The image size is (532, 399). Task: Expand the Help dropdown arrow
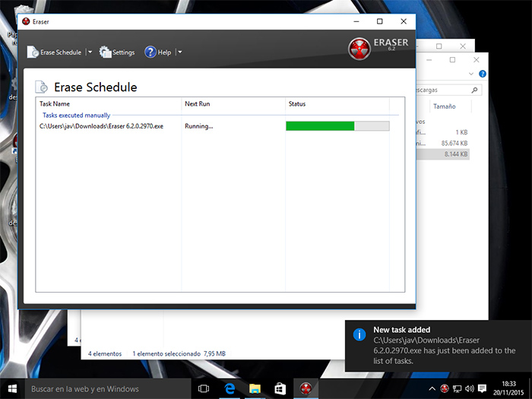(179, 52)
